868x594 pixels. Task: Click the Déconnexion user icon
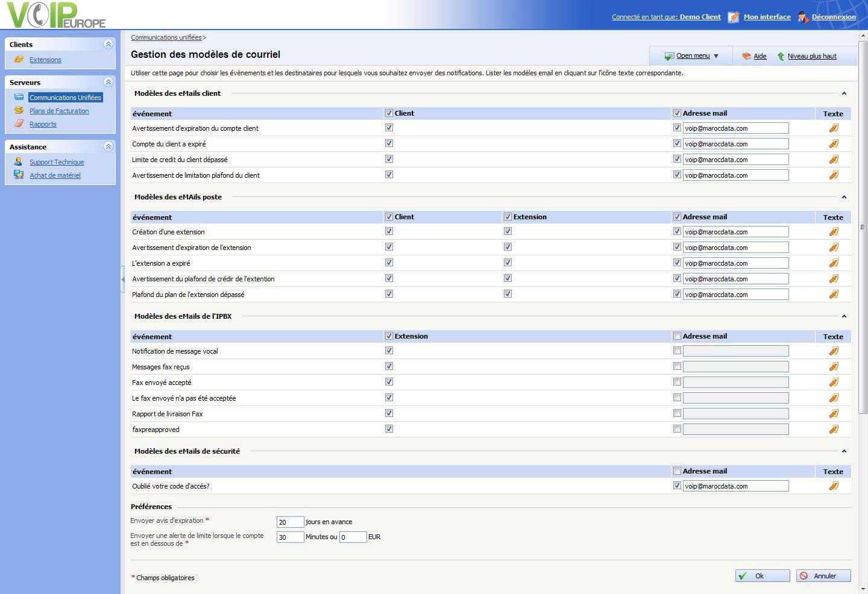802,17
